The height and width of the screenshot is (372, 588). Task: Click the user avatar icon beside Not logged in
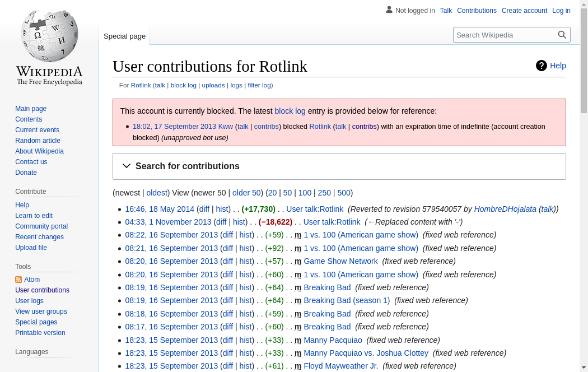[x=389, y=10]
